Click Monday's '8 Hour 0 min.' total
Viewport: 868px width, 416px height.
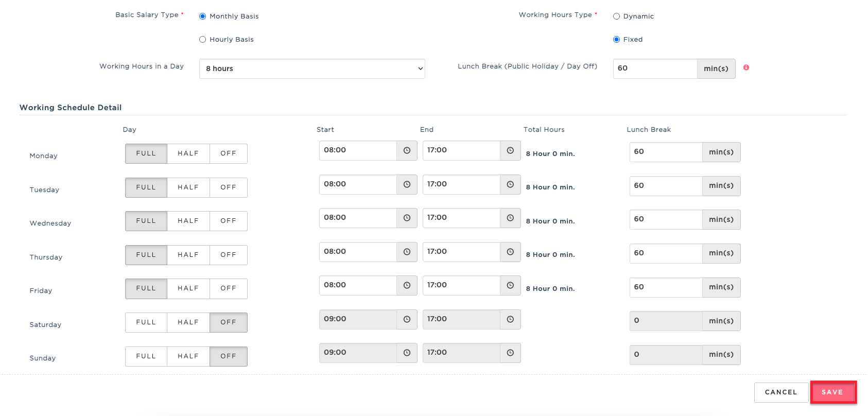click(550, 154)
